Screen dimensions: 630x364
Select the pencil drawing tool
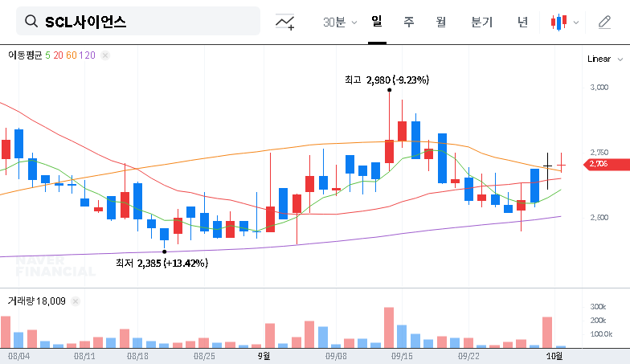(605, 22)
